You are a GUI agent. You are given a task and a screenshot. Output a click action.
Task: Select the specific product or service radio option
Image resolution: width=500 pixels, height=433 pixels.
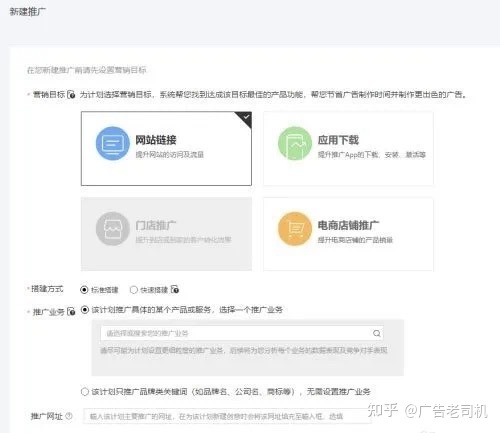point(85,310)
